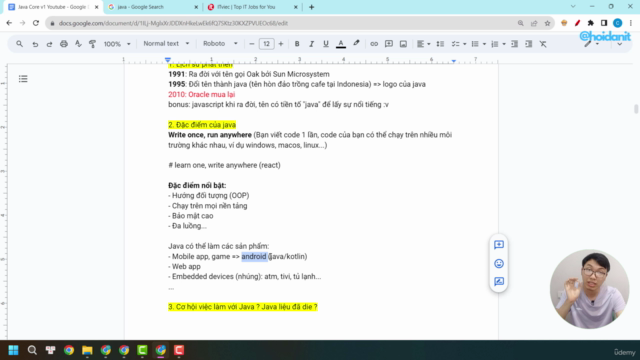Open the browser zoom indicator in address bar
640x360 pixels.
(520, 23)
